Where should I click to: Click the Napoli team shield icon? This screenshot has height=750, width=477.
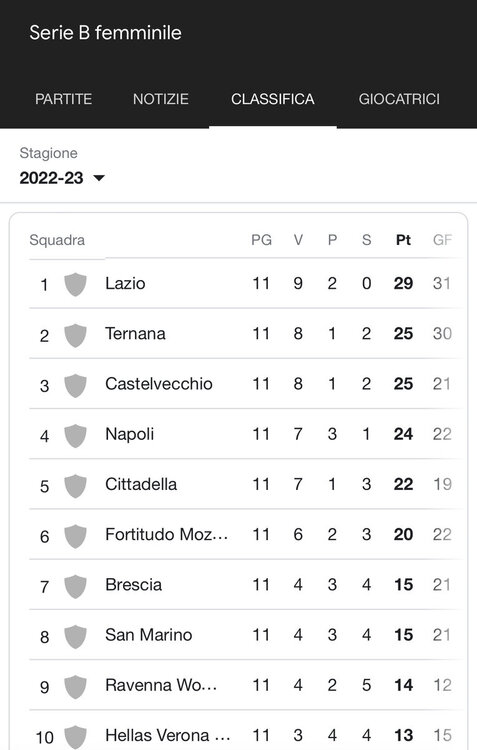(x=76, y=435)
